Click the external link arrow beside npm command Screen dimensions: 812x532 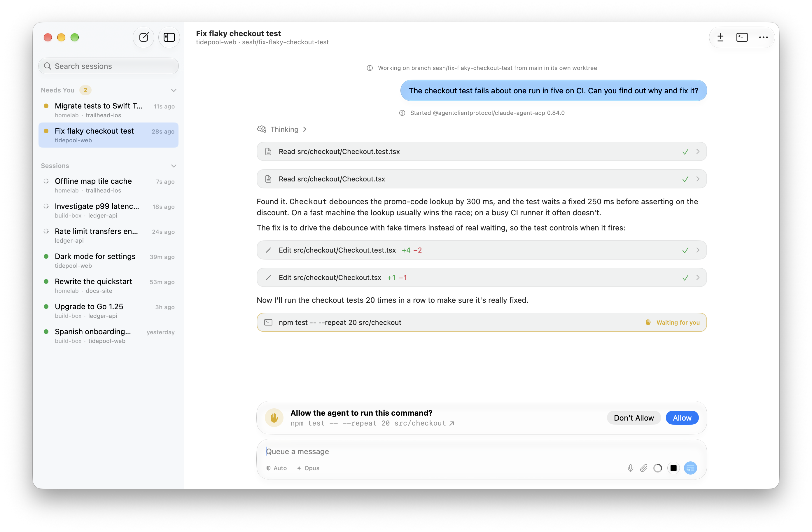coord(452,423)
